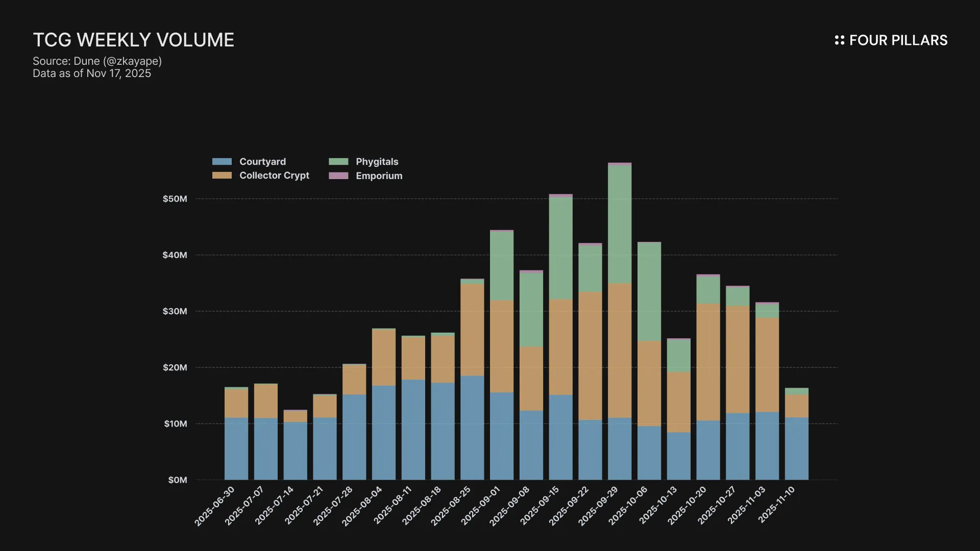Click the TCG WEEKLY VOLUME title

134,40
